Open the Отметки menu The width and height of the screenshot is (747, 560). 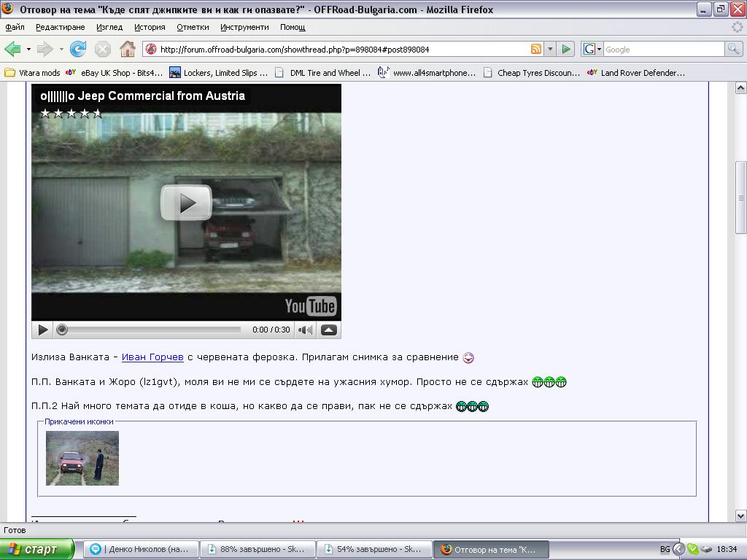[x=193, y=27]
